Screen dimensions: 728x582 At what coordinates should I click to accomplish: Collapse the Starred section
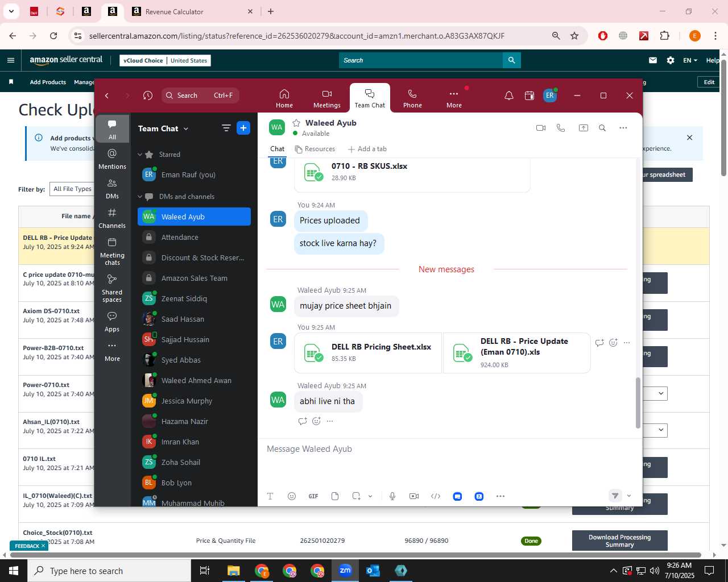(140, 155)
